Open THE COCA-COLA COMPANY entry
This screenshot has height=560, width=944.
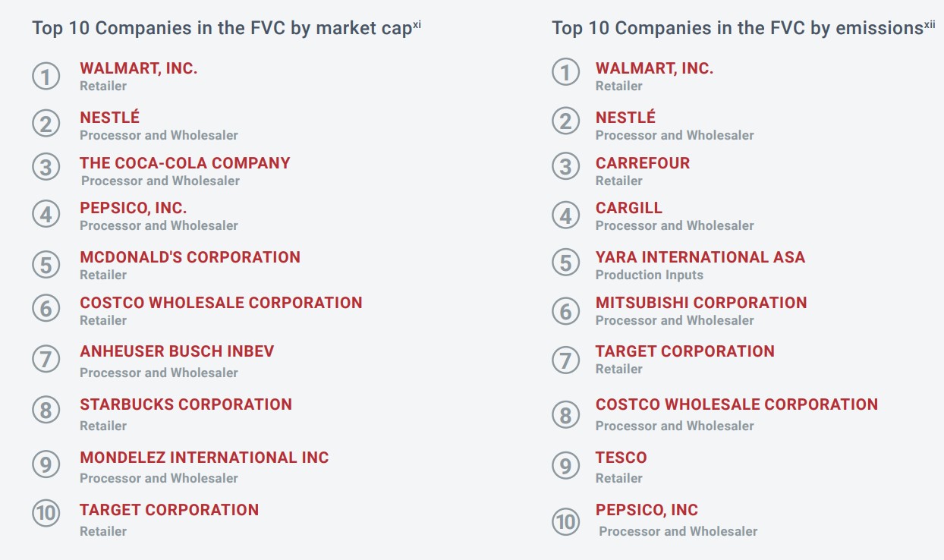(185, 163)
